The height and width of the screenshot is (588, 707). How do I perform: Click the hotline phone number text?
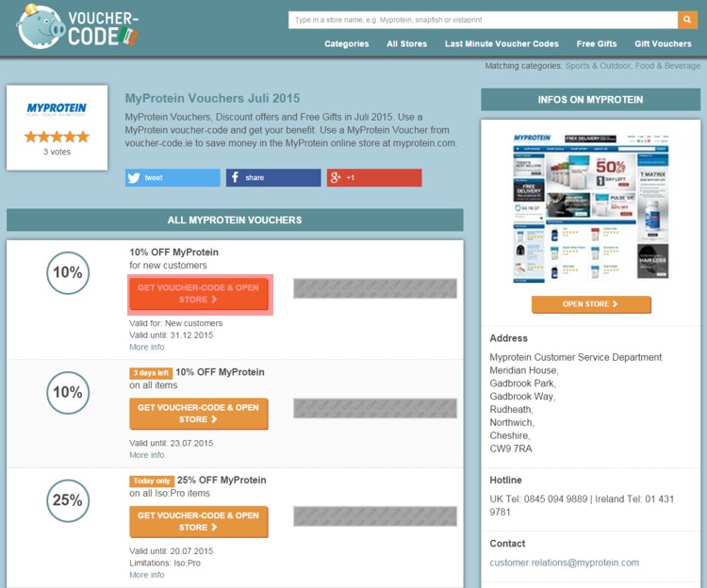click(582, 505)
